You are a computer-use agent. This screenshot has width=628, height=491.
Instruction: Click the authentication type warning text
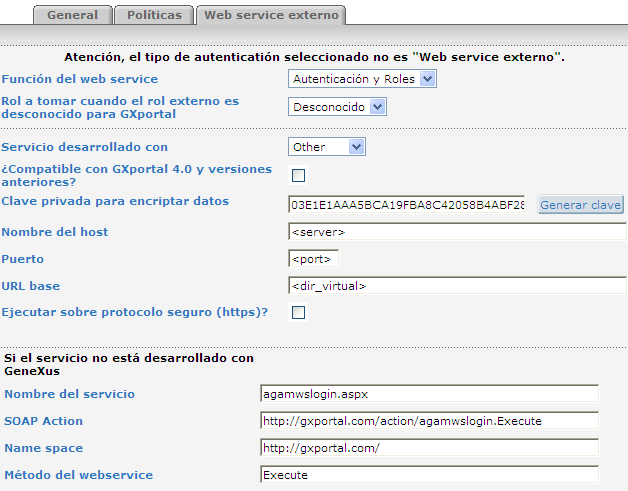[x=314, y=57]
